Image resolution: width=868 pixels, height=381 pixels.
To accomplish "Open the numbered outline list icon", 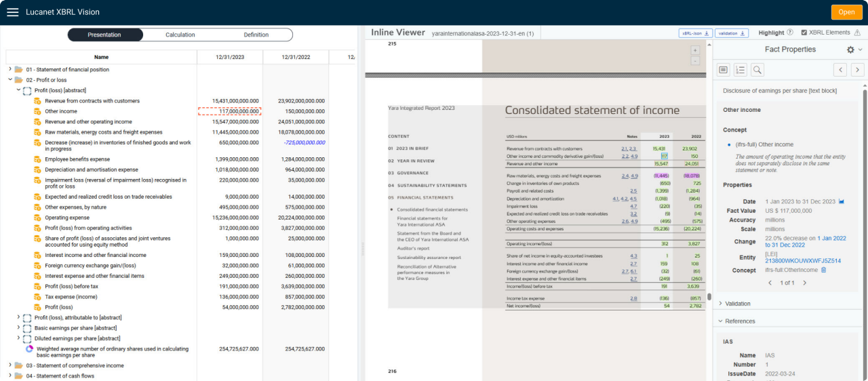I will (741, 70).
